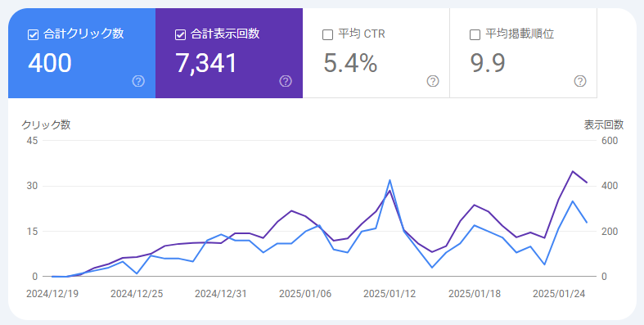Enable the 平均 CTR checkbox
644x325 pixels.
(327, 35)
